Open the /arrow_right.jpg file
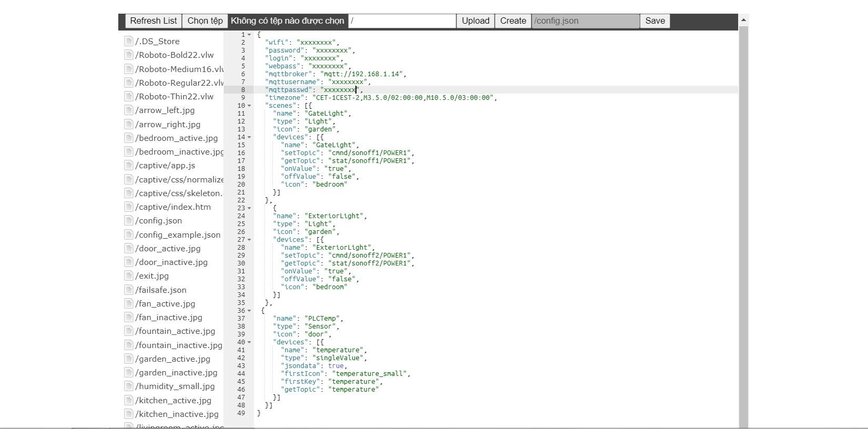This screenshot has height=429, width=868. point(168,125)
